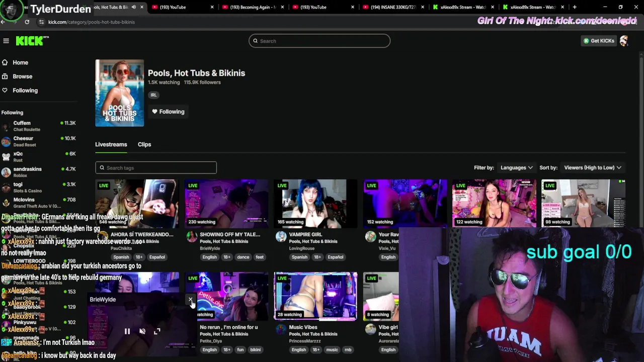Image resolution: width=644 pixels, height=362 pixels.
Task: Close the BrieWylde mini player
Action: click(x=190, y=300)
